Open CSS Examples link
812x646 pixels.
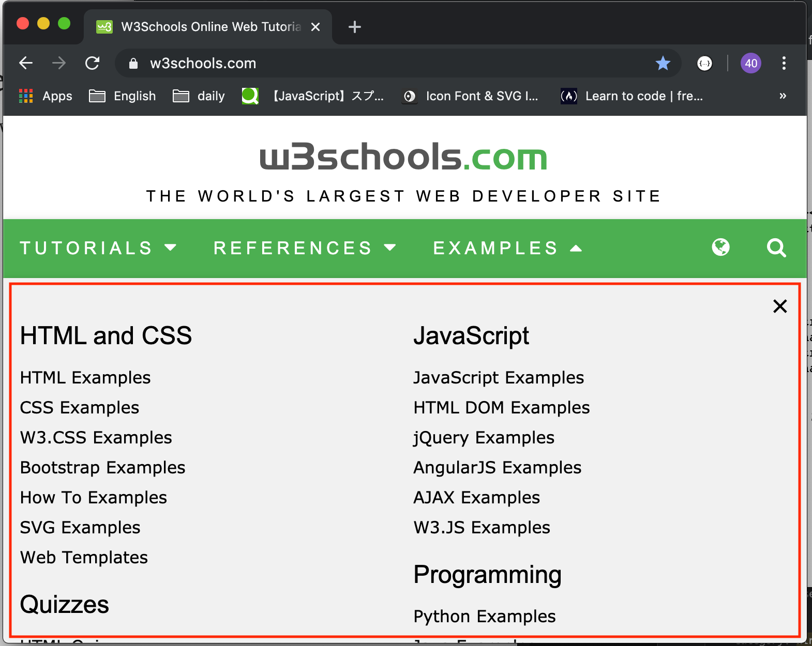pyautogui.click(x=80, y=408)
